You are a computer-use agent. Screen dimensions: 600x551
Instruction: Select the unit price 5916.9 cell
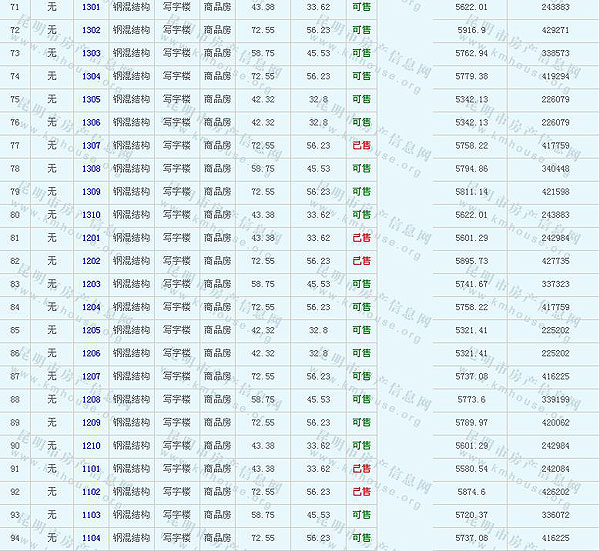[x=470, y=30]
